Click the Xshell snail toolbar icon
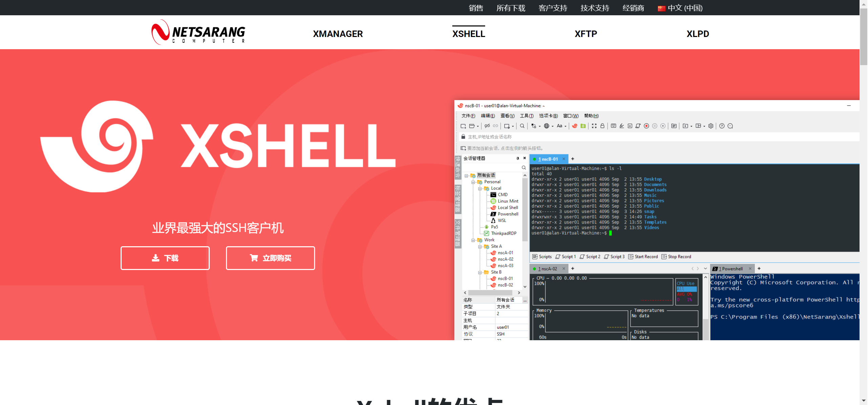Viewport: 868px width, 405px height. point(575,126)
